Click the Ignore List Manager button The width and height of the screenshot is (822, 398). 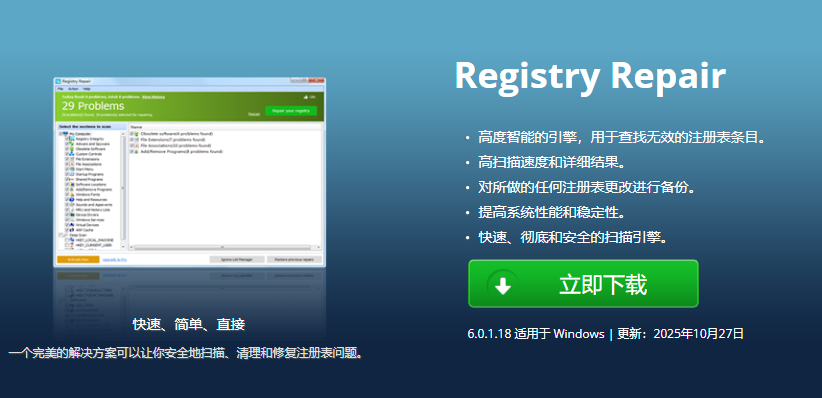tap(237, 259)
